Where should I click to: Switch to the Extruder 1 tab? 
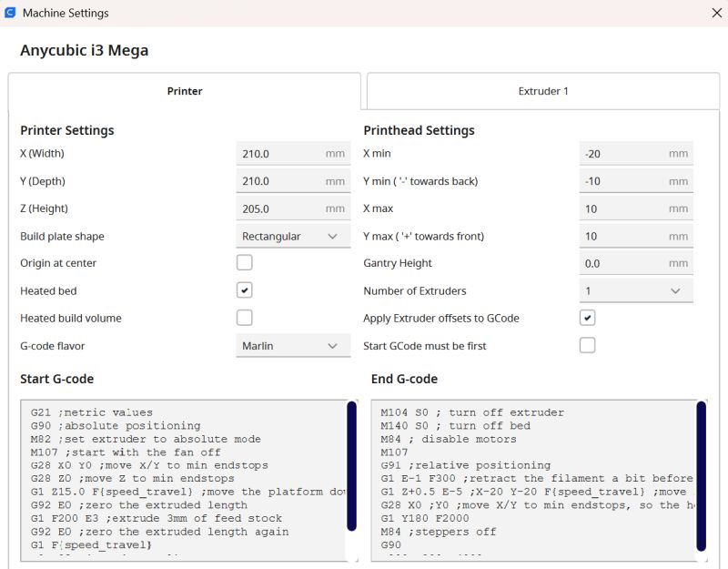coord(543,91)
